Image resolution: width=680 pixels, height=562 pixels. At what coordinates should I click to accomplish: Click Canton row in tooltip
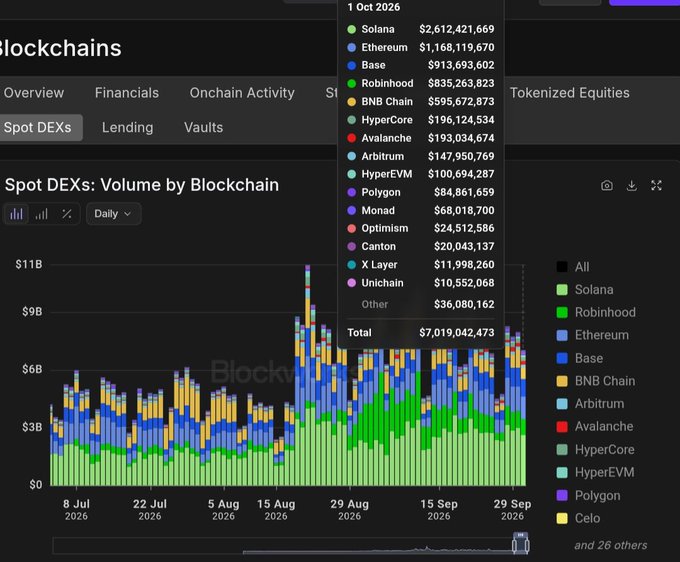tap(421, 246)
